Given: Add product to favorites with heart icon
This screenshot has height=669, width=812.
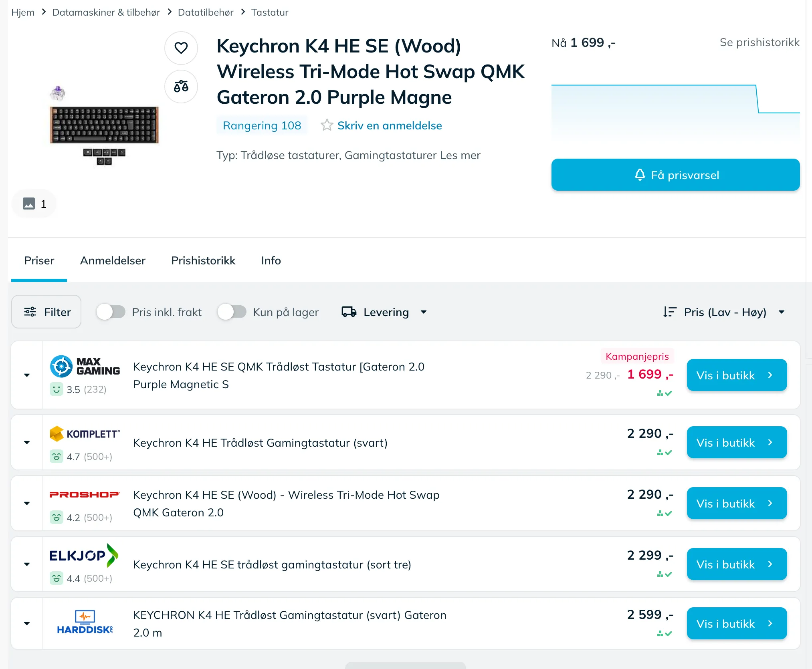Looking at the screenshot, I should (x=181, y=48).
